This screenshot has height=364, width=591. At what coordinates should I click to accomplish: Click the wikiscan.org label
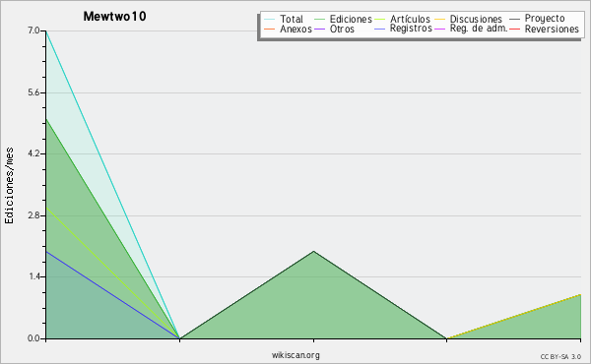pos(295,355)
